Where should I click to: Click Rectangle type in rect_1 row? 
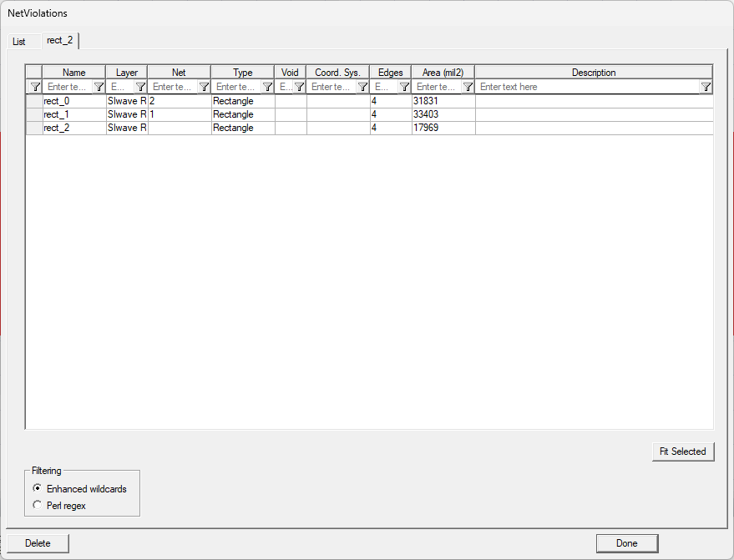[x=243, y=114]
